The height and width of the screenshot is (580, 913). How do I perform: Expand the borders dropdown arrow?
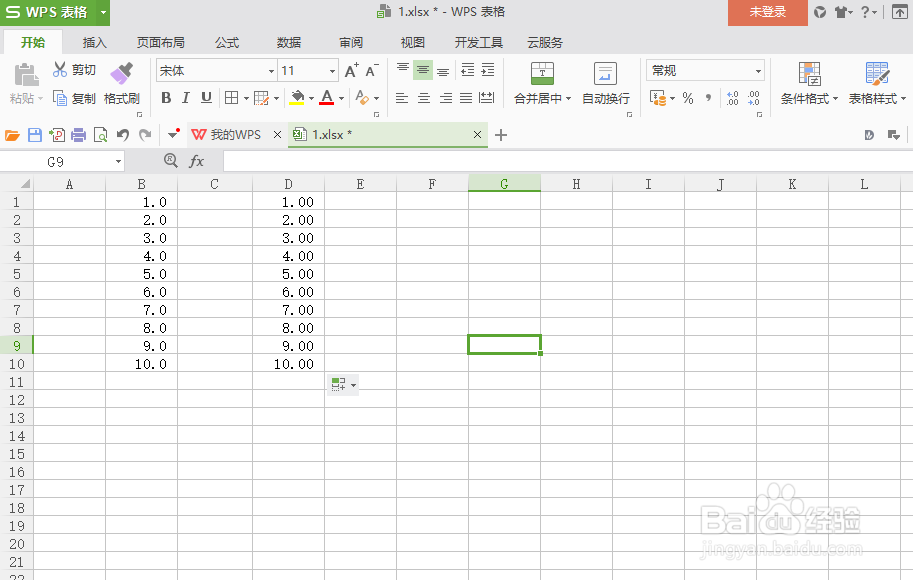[246, 98]
